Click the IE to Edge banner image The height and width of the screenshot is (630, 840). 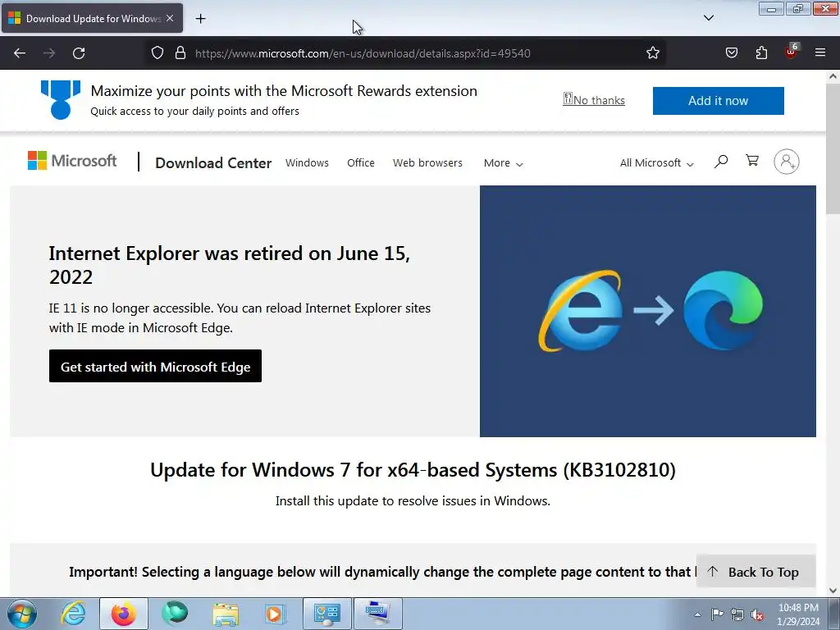[648, 311]
